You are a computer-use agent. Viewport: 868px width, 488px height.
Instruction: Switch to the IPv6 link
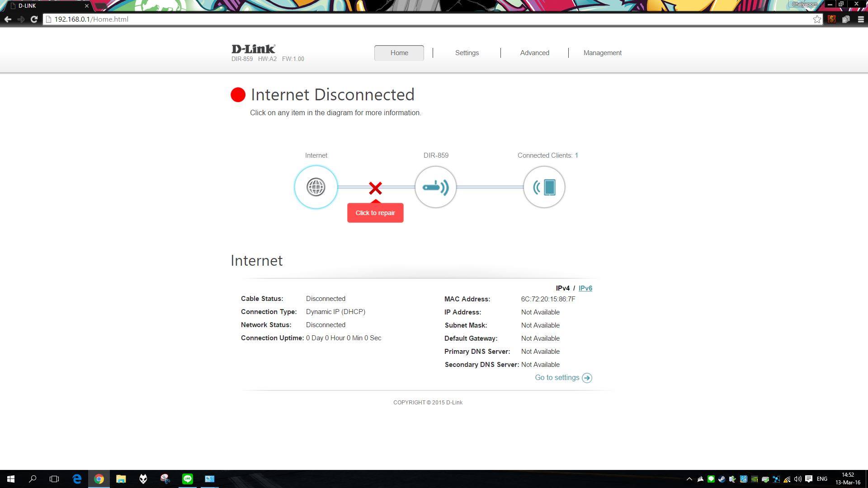pyautogui.click(x=585, y=288)
